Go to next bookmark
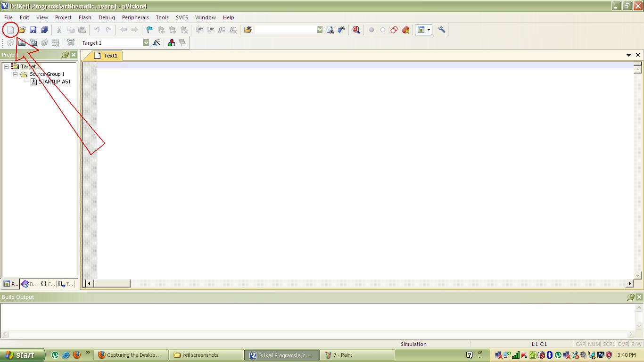The width and height of the screenshot is (644, 362). pos(173,30)
